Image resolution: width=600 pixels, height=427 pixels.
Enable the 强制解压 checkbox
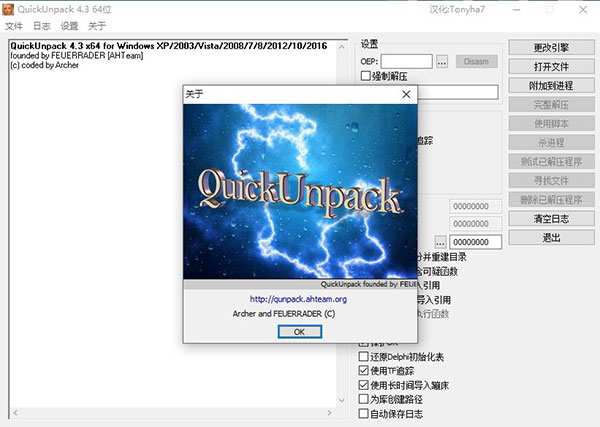coord(365,76)
